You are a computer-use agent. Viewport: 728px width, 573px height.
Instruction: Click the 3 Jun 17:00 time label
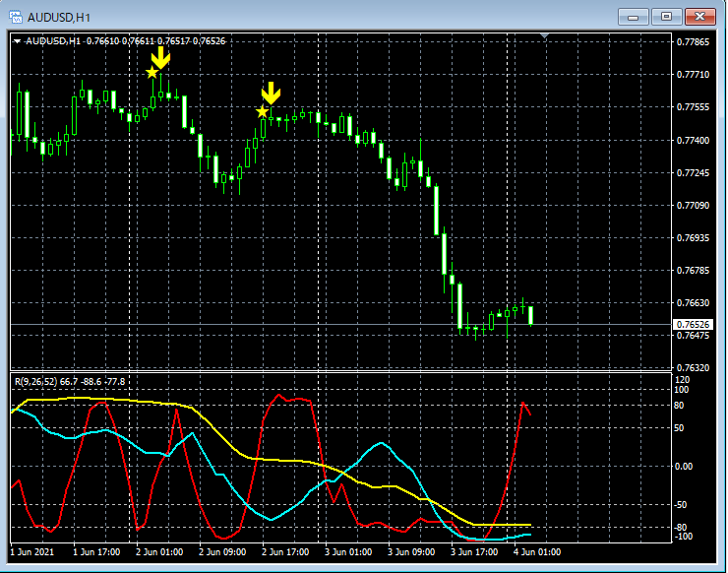[474, 552]
